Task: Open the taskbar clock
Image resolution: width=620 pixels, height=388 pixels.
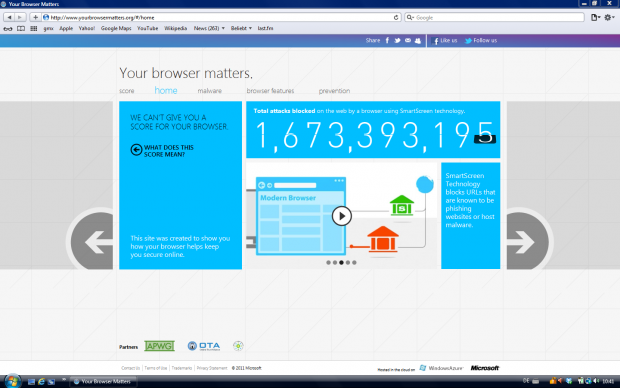Action: tap(608, 381)
